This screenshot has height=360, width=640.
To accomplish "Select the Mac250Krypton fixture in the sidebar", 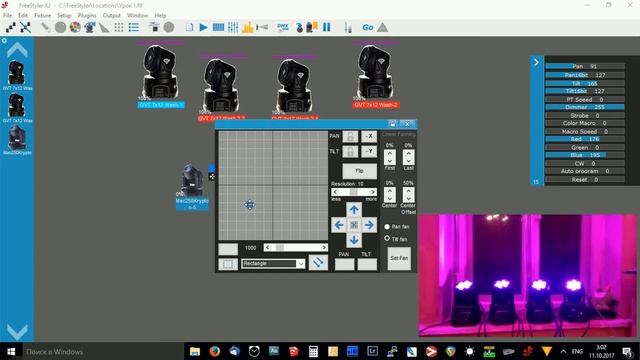I will pos(17,140).
